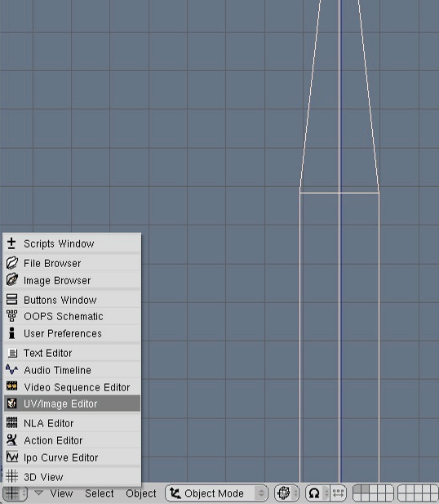This screenshot has width=439, height=504.
Task: Click the OOPS Schematic icon
Action: [12, 316]
